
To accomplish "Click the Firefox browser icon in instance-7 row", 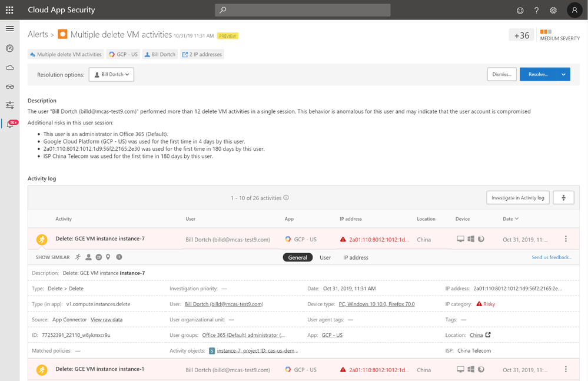I will [x=481, y=239].
